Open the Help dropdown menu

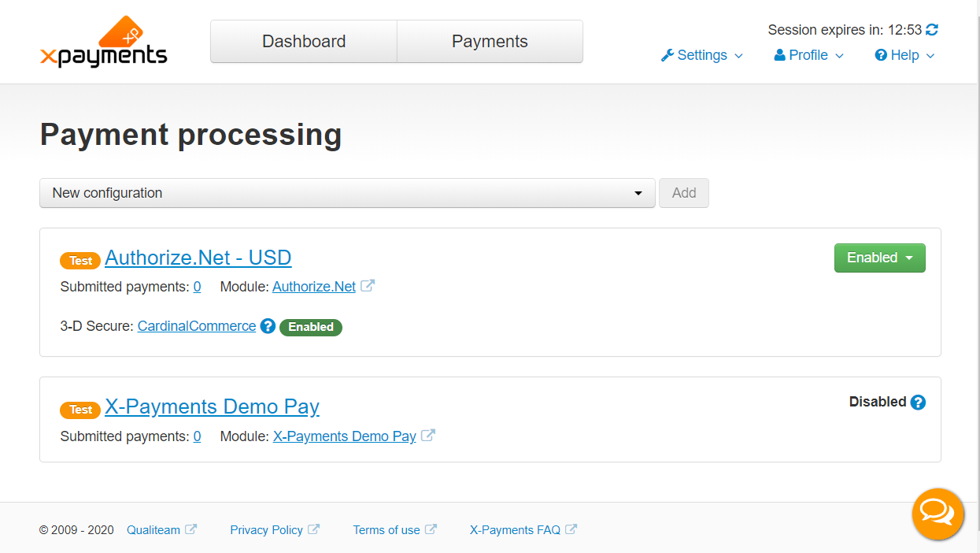point(904,55)
